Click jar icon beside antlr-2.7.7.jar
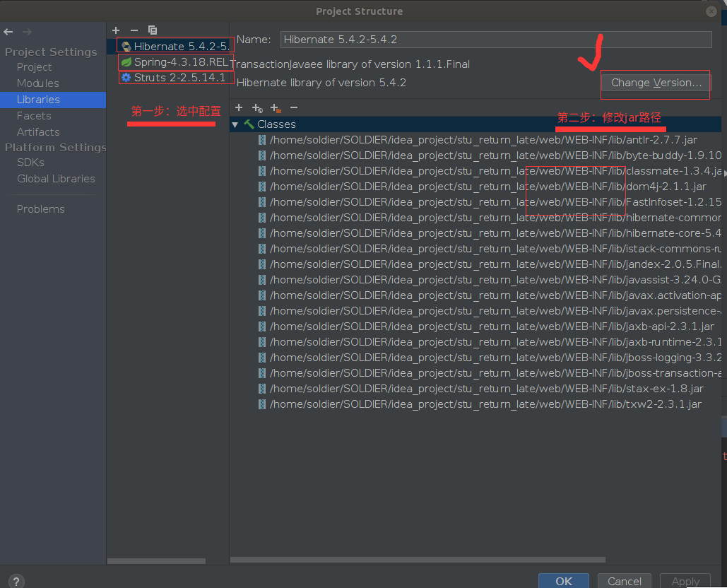 [262, 140]
